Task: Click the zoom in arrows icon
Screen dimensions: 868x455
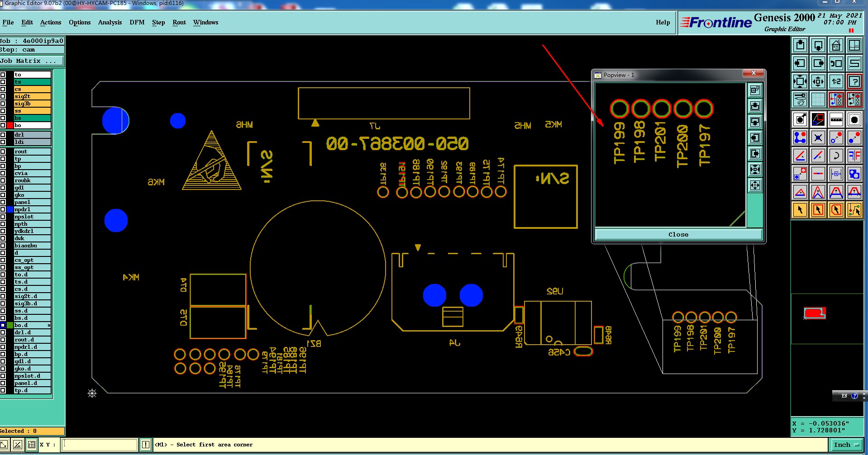Action: coord(800,81)
